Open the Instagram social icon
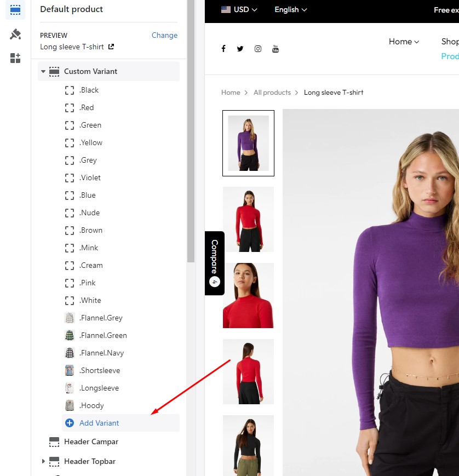 (x=258, y=49)
